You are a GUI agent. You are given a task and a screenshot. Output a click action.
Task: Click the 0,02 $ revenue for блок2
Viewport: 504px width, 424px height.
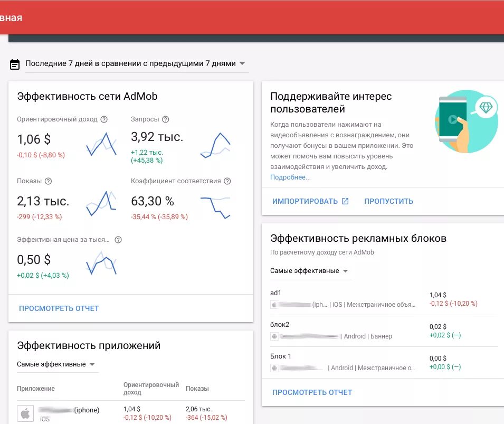tap(438, 327)
